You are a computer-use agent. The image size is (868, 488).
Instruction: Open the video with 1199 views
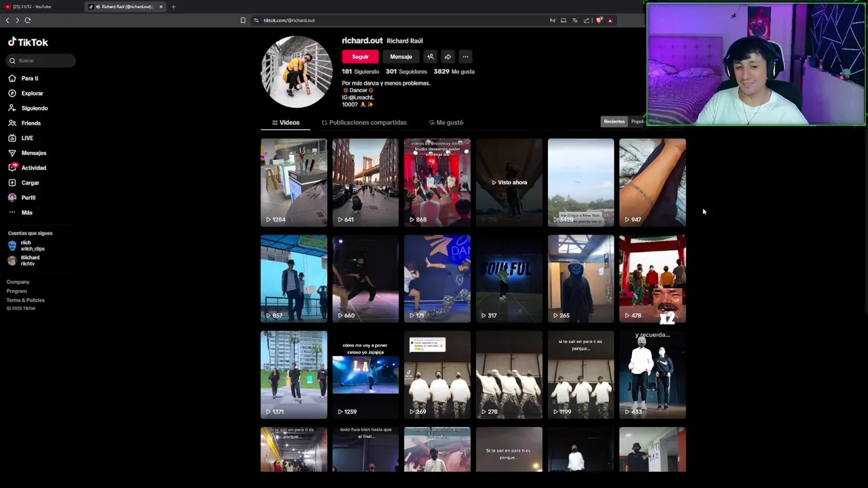(x=581, y=375)
